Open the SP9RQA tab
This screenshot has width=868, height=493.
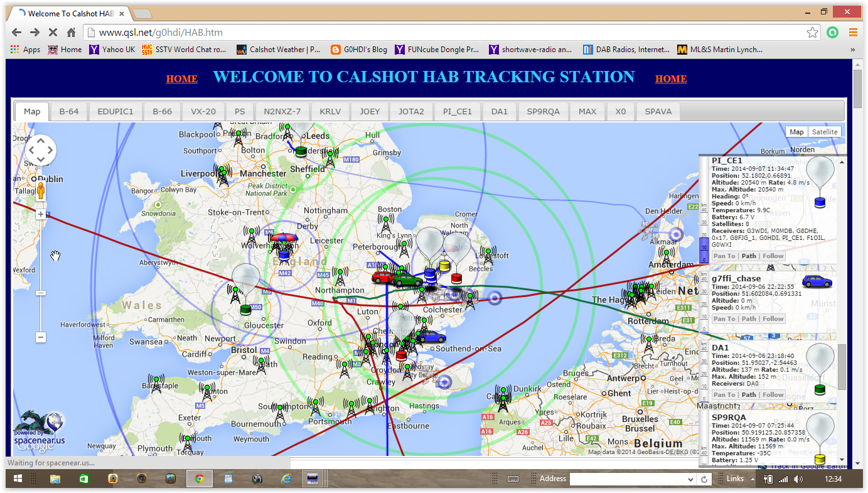tap(544, 112)
